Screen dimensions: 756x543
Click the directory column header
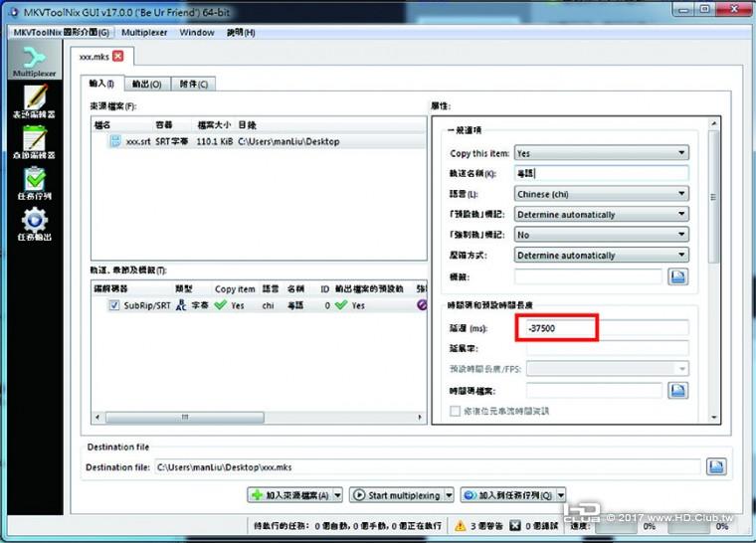(247, 125)
